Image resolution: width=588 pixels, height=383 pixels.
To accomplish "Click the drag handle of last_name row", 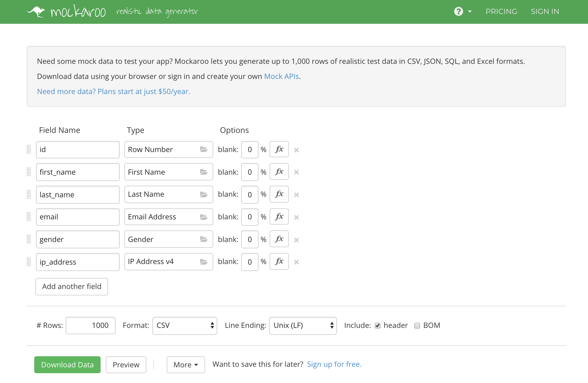I will 29,194.
